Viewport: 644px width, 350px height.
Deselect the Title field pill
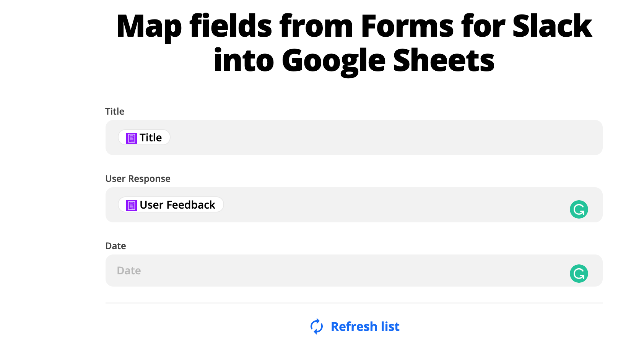[x=144, y=138]
